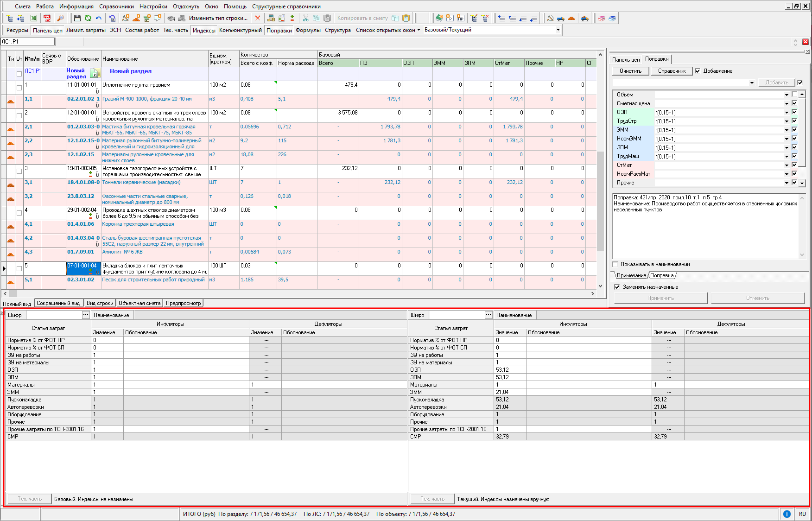
Task: Toggle the checkbox in the Сметная цена row
Action: point(794,103)
